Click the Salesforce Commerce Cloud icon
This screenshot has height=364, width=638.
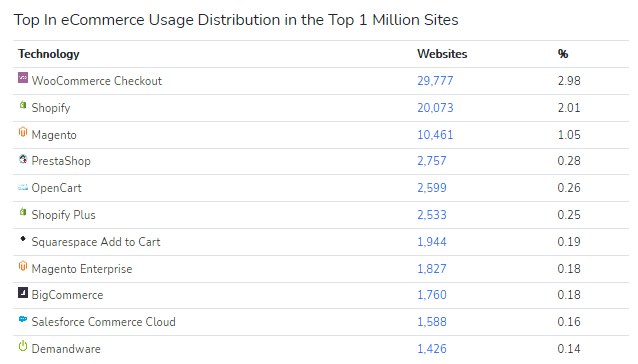(23, 319)
